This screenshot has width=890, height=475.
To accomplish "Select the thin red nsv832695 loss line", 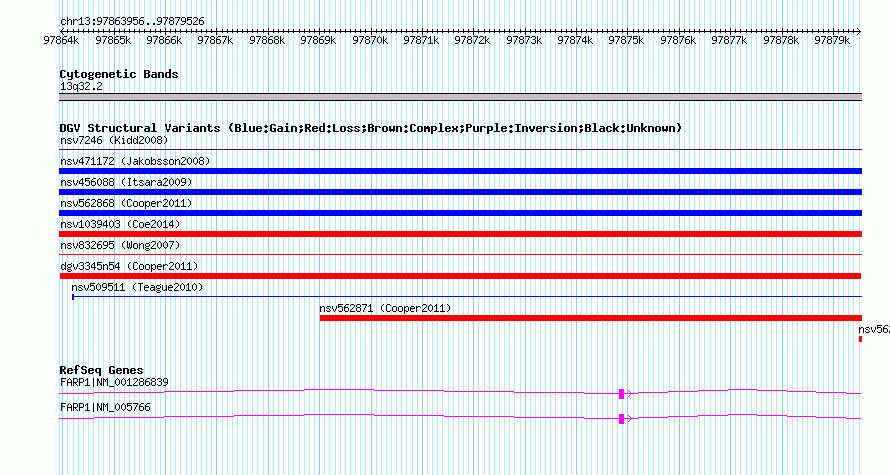I will tap(460, 255).
